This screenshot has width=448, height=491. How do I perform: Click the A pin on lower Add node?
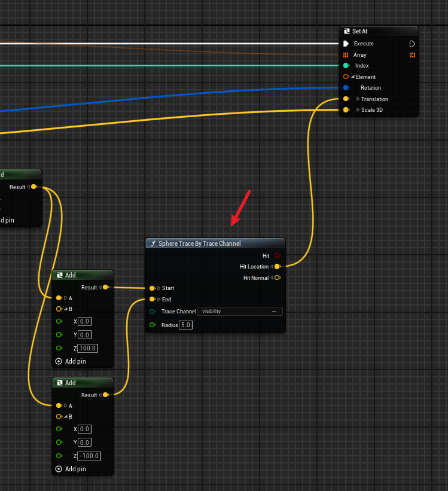coord(59,405)
